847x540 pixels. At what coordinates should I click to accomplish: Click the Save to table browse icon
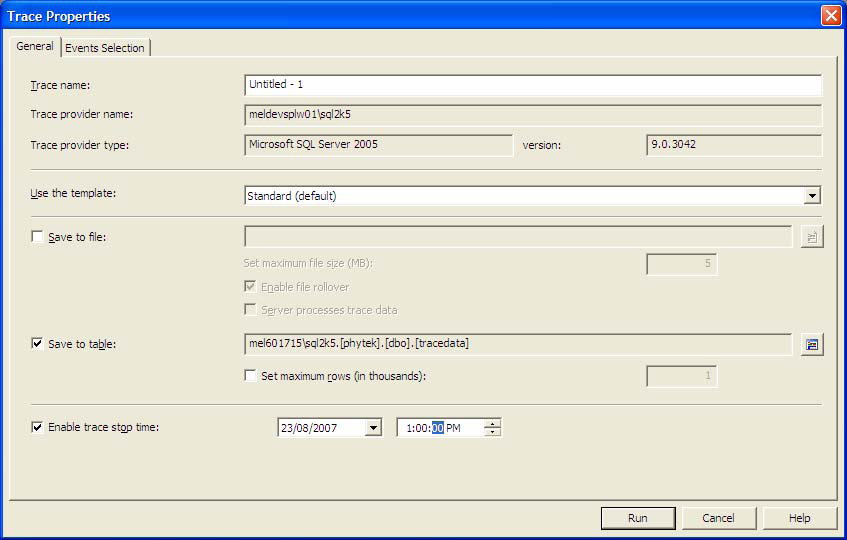[x=812, y=345]
